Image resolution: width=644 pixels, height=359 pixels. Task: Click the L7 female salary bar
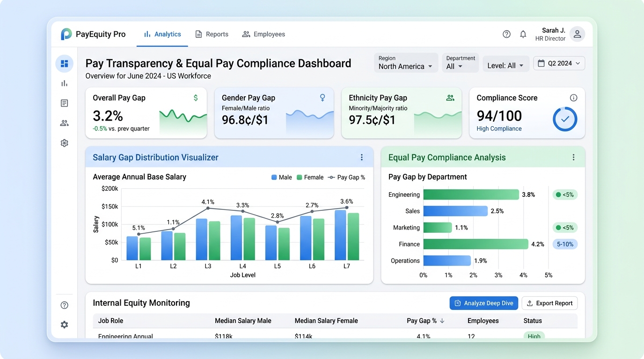tap(353, 237)
